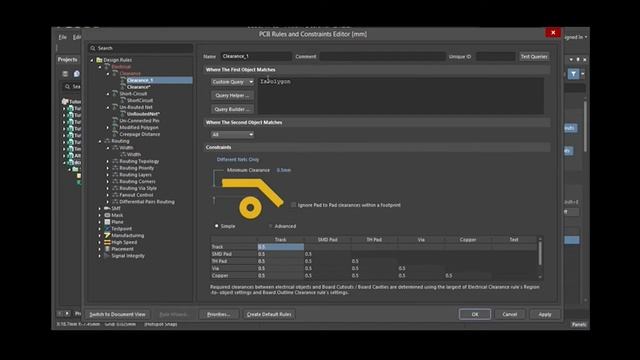The width and height of the screenshot is (640, 360).
Task: Click the Projects panel document icon
Action: [x=76, y=74]
